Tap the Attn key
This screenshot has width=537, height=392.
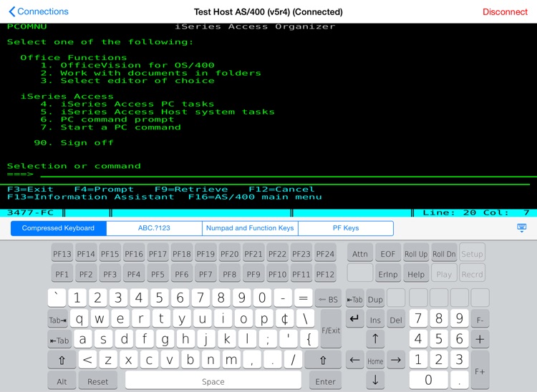360,254
